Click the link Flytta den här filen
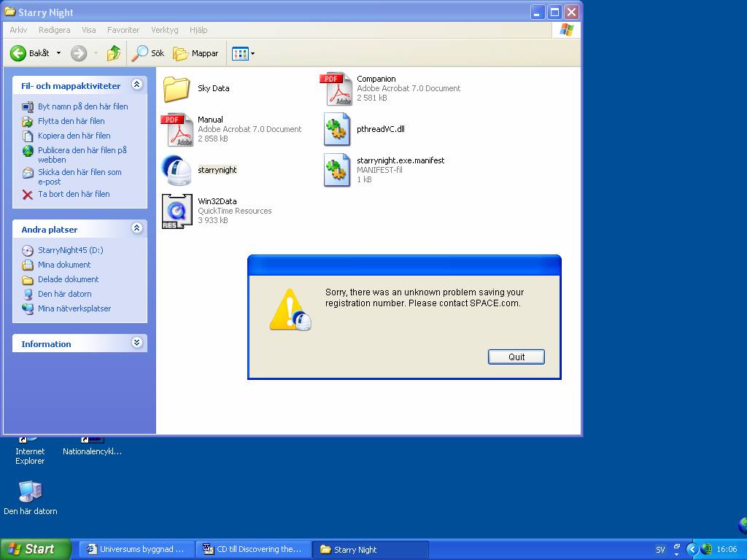This screenshot has height=560, width=747. click(x=71, y=121)
